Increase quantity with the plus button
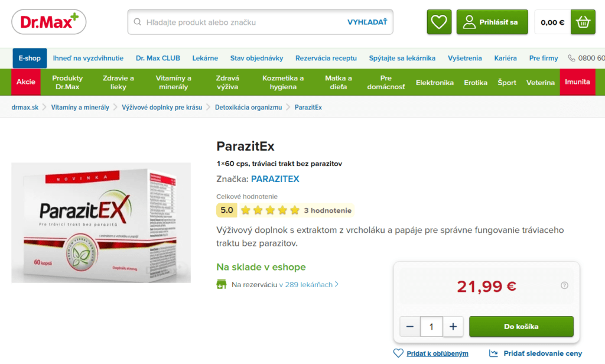Image resolution: width=605 pixels, height=364 pixels. 453,327
